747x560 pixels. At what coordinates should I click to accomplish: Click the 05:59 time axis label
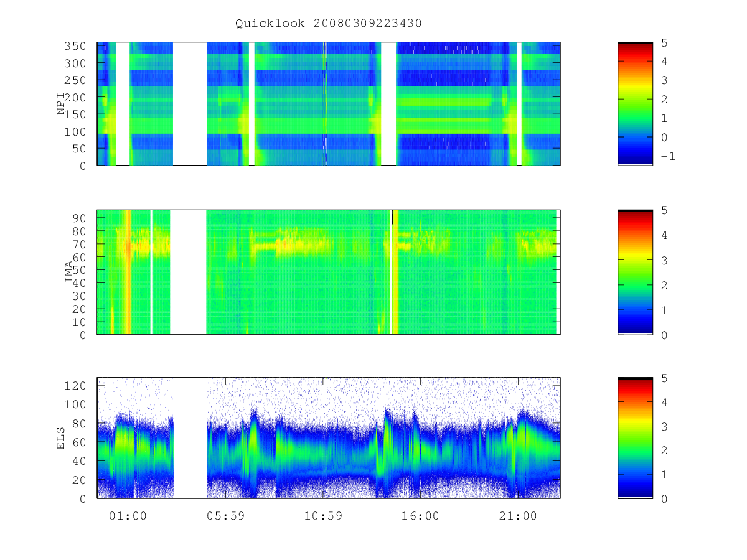pos(225,516)
